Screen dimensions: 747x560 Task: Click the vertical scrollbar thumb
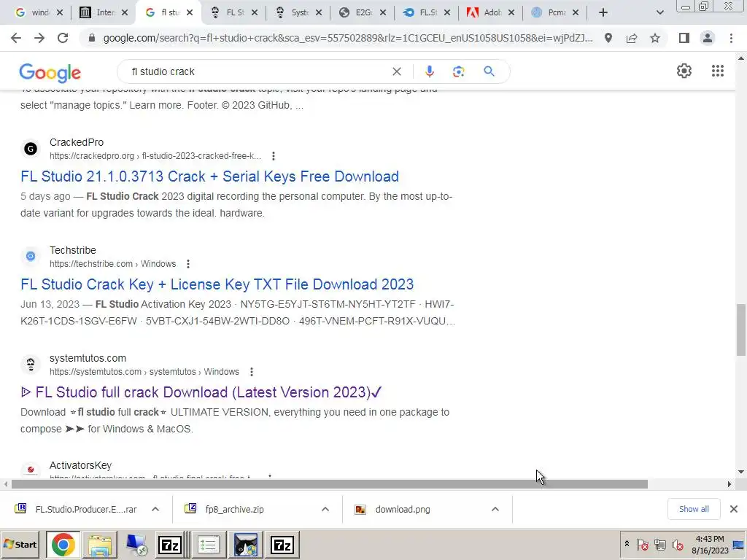741,330
